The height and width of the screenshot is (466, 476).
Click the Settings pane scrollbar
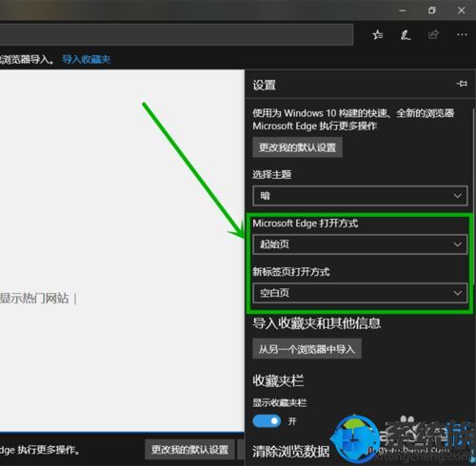pos(473,197)
